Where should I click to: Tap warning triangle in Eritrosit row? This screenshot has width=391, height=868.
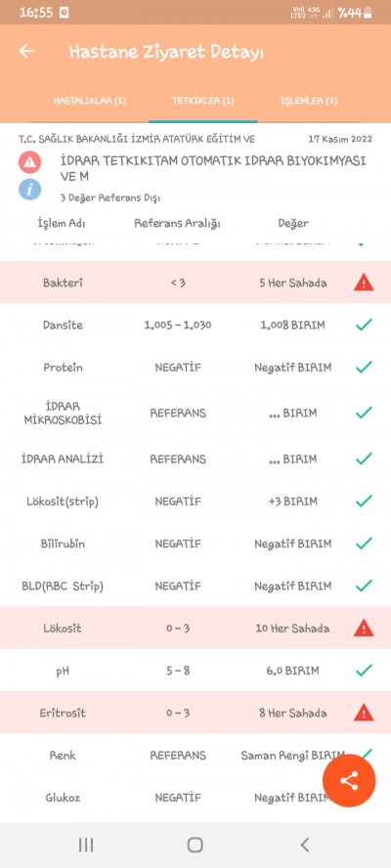coord(364,713)
